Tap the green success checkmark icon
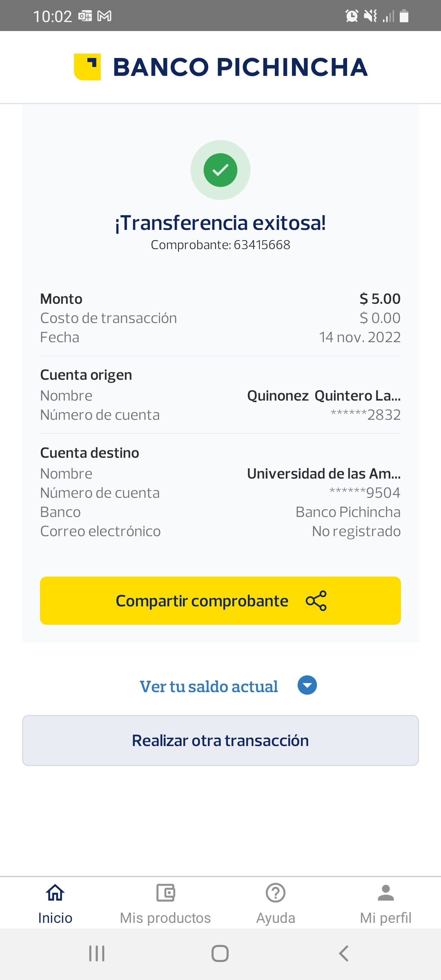Screen dimensions: 441x980 [220, 170]
